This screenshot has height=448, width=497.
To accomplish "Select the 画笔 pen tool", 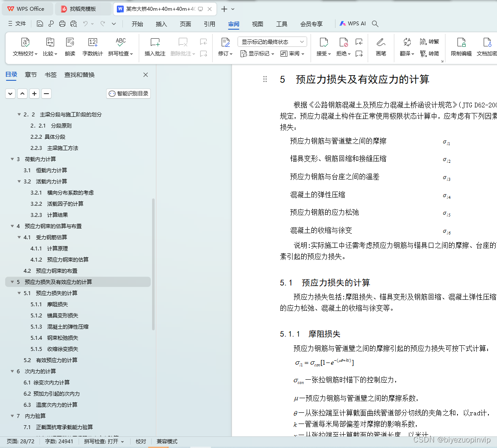I will (x=381, y=47).
